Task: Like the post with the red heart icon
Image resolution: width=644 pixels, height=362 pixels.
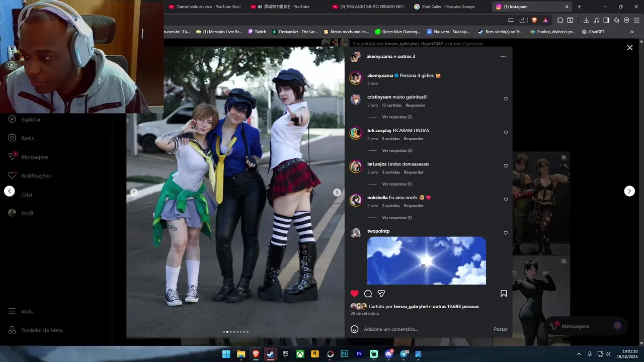Action: pyautogui.click(x=355, y=294)
